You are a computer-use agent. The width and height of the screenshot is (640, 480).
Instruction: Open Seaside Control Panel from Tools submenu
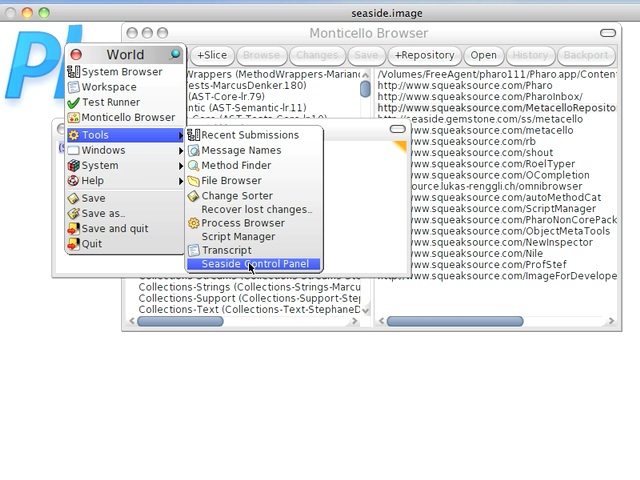coord(254,264)
